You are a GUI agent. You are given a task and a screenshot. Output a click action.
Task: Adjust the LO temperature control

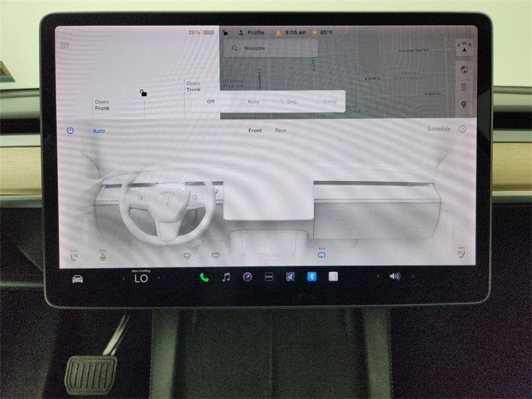[x=140, y=278]
